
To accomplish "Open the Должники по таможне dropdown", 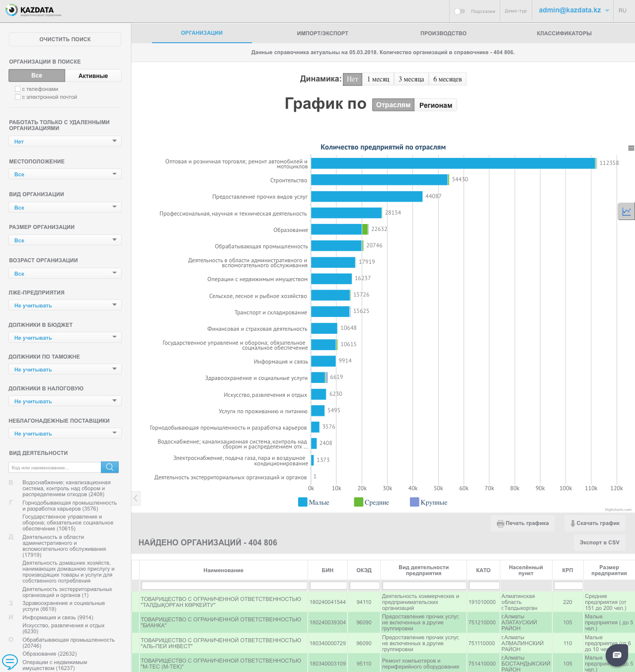I will 65,370.
